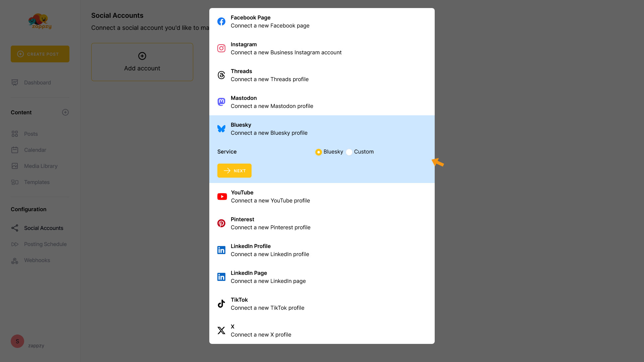Click the Dashboard chart icon
644x362 pixels.
(15, 82)
